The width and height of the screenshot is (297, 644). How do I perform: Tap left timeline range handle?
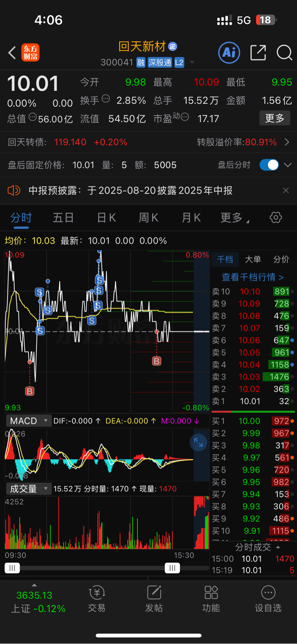[12, 568]
